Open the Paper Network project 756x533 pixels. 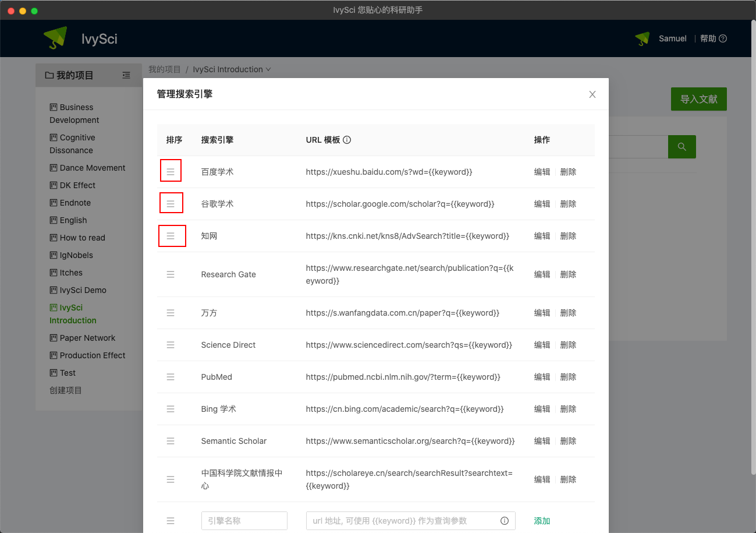pyautogui.click(x=83, y=338)
